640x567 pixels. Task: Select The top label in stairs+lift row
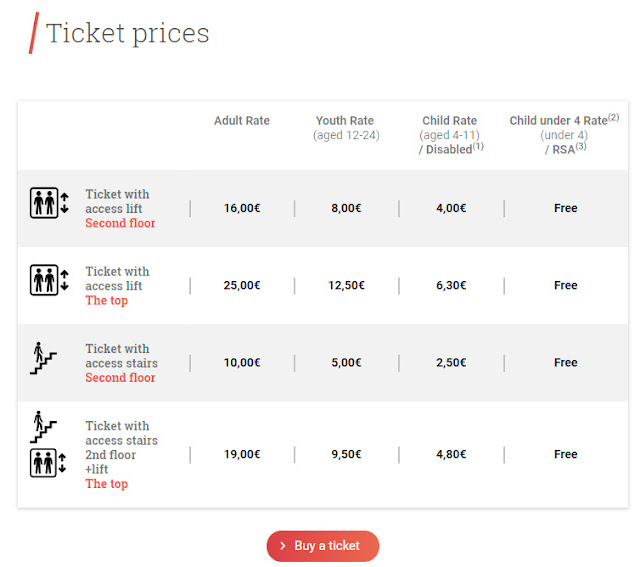107,484
